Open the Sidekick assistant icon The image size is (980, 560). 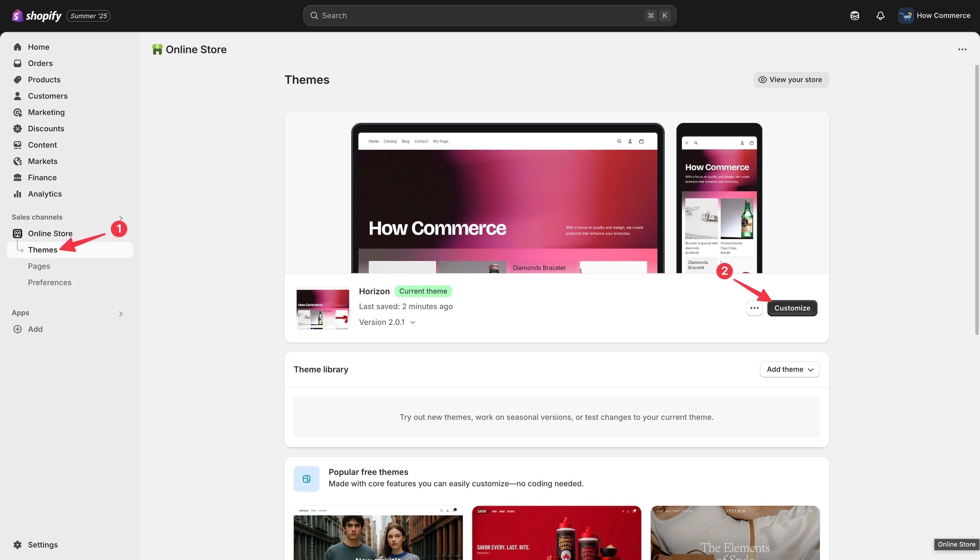click(854, 15)
